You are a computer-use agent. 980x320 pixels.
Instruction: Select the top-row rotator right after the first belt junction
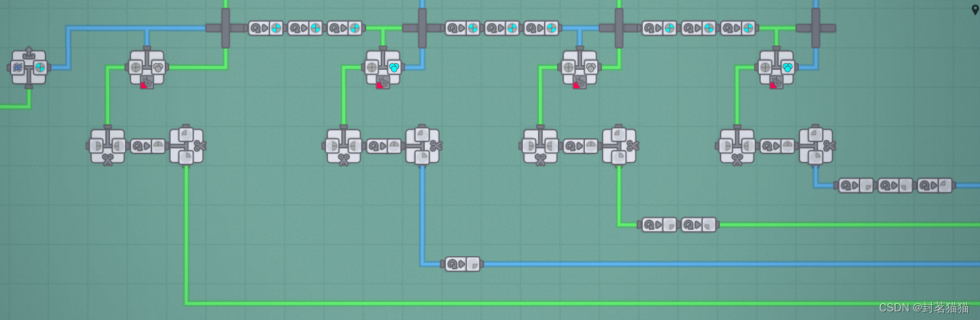pyautogui.click(x=265, y=28)
